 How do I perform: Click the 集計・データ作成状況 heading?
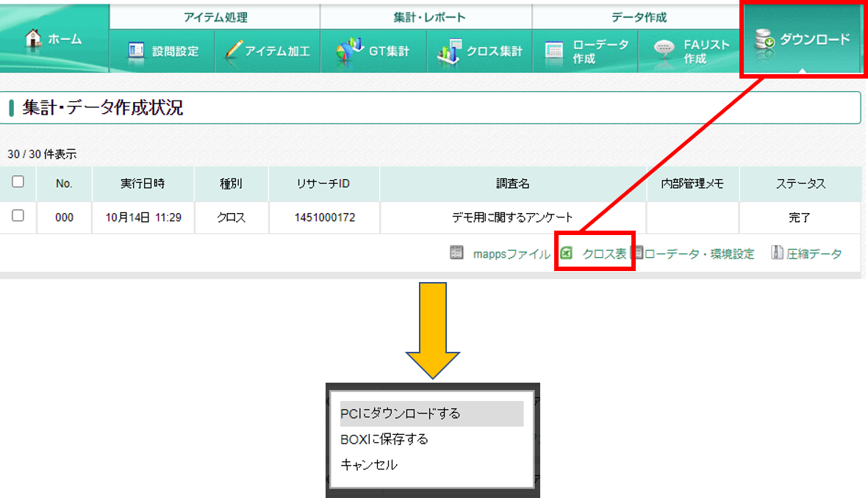102,107
